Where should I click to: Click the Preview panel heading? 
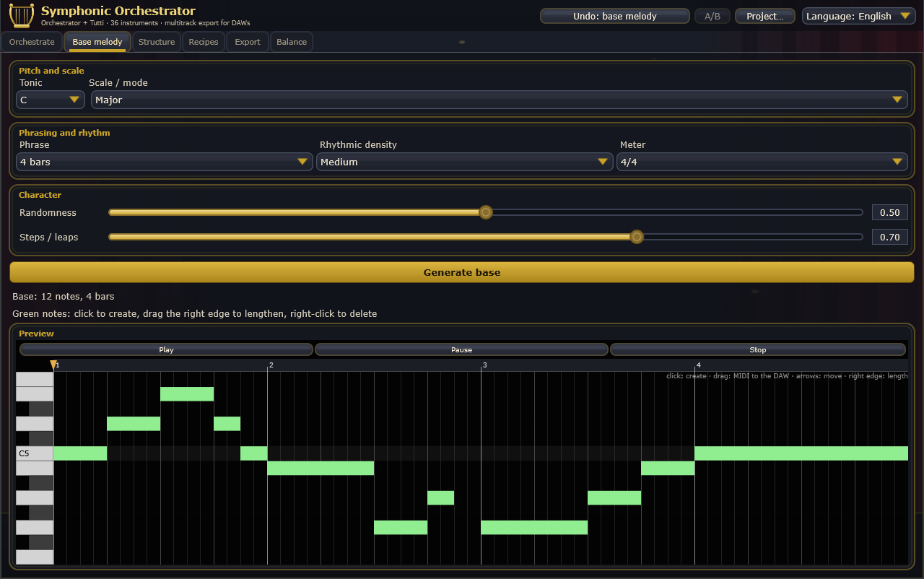(x=36, y=334)
